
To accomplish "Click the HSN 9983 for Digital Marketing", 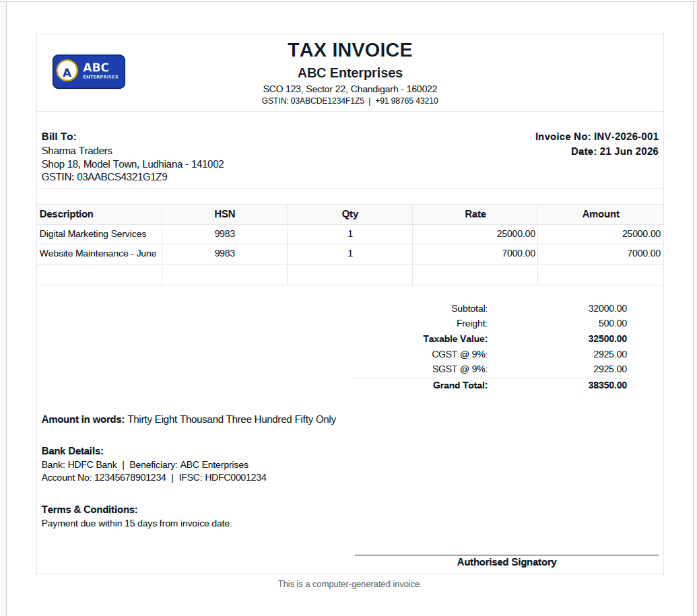I will 224,234.
